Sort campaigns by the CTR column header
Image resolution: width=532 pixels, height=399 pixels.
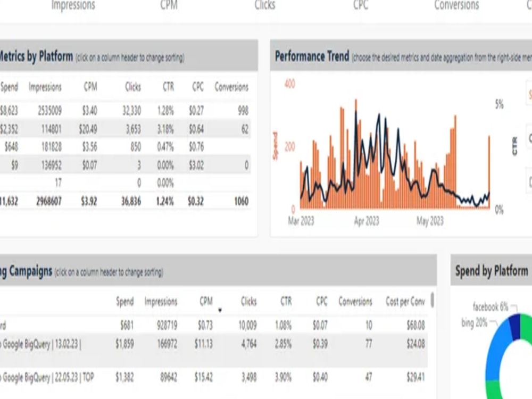pos(285,302)
